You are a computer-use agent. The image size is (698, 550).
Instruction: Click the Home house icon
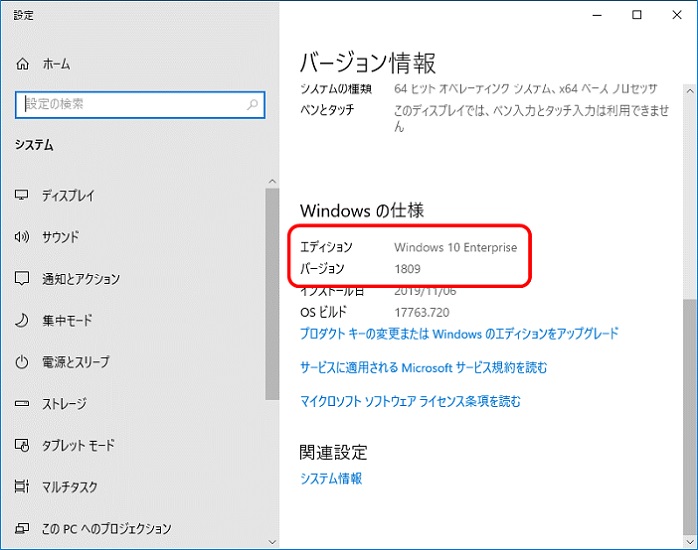pyautogui.click(x=22, y=64)
